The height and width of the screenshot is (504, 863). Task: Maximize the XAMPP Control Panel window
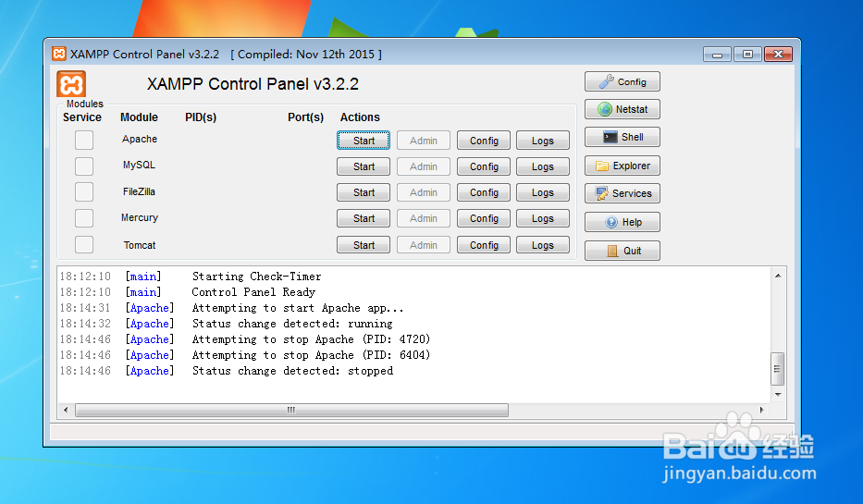pyautogui.click(x=747, y=55)
